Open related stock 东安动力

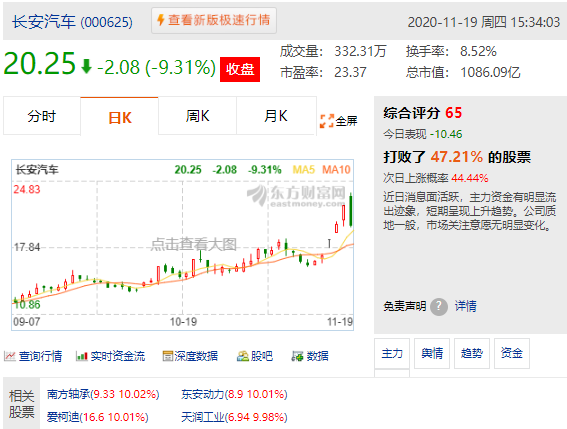[234, 394]
